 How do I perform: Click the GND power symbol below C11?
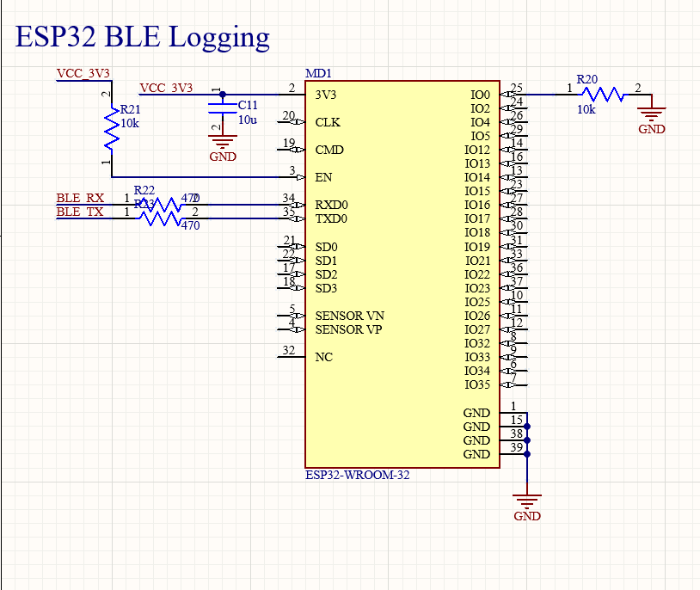223,148
